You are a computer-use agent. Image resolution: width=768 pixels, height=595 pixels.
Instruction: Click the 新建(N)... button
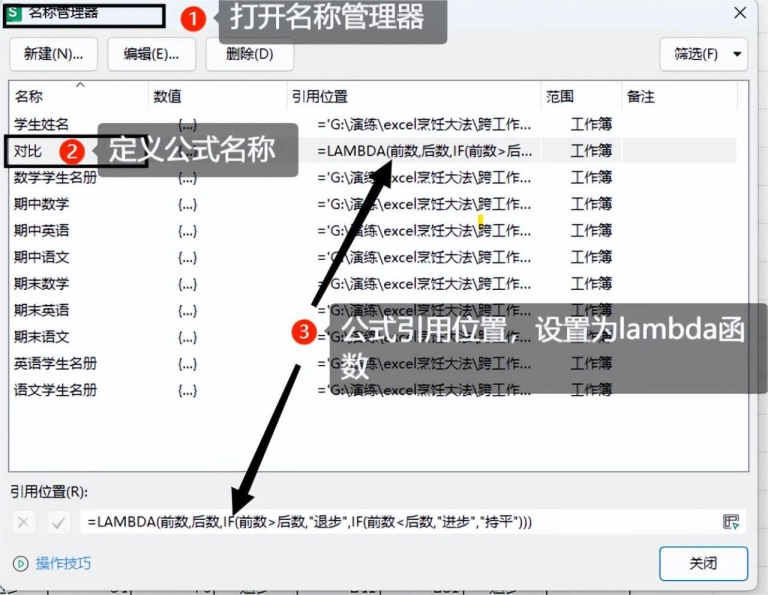point(53,54)
